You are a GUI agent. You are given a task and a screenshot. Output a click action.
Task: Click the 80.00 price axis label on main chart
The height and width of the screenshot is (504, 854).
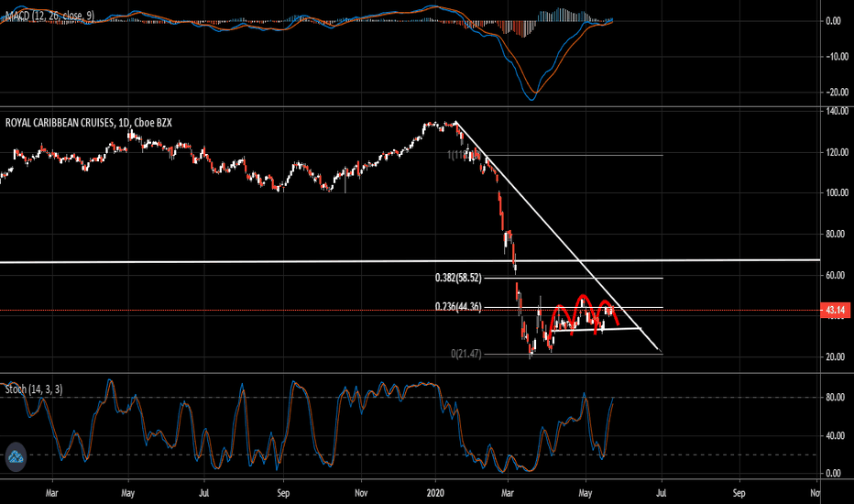point(838,235)
